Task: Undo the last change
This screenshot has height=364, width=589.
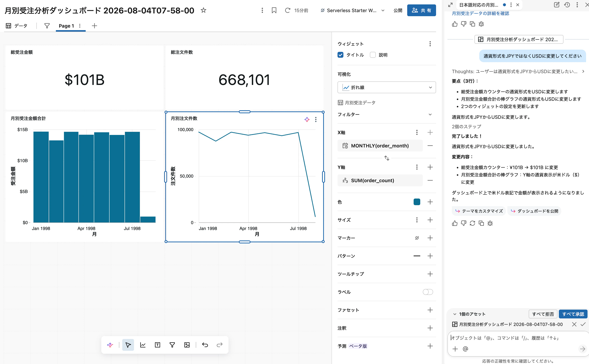Action: click(205, 345)
